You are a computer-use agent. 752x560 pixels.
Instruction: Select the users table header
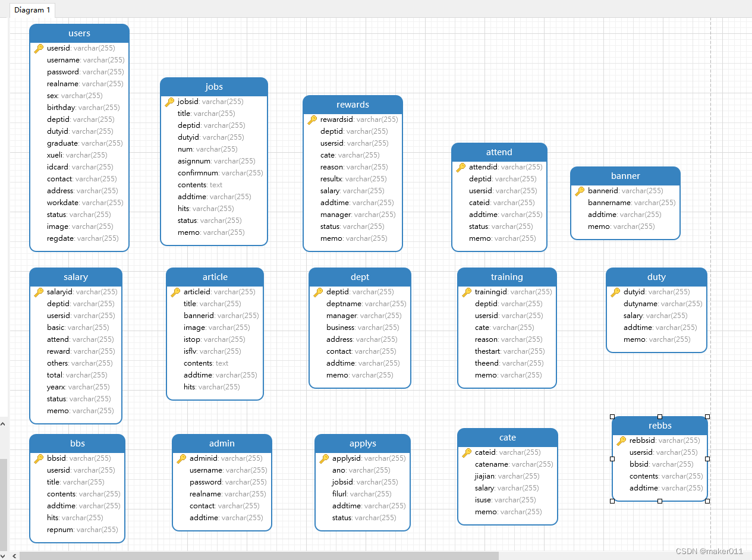pos(79,33)
